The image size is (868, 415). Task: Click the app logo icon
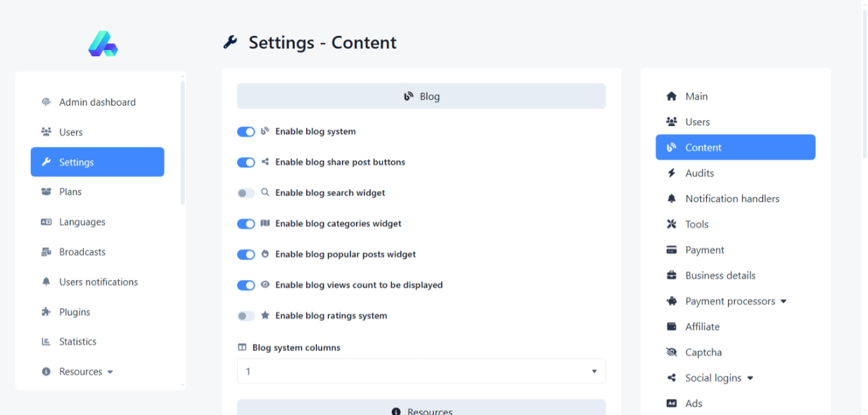click(103, 44)
